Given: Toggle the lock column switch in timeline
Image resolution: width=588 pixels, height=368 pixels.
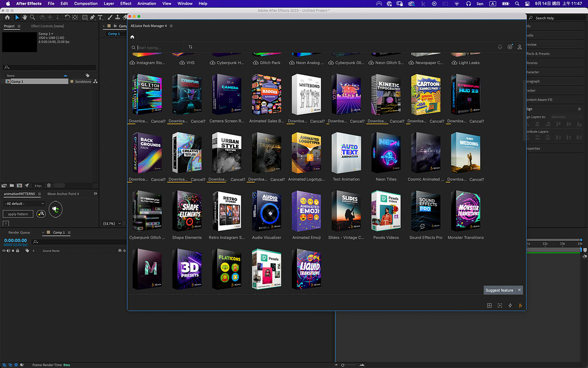Looking at the screenshot, I should [x=18, y=251].
